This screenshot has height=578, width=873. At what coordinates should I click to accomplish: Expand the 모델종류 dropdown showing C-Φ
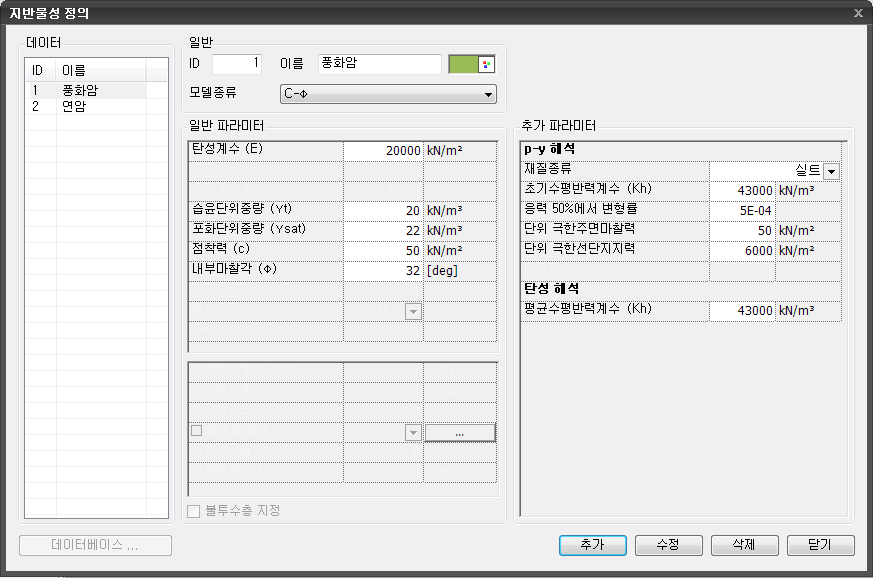pos(388,94)
